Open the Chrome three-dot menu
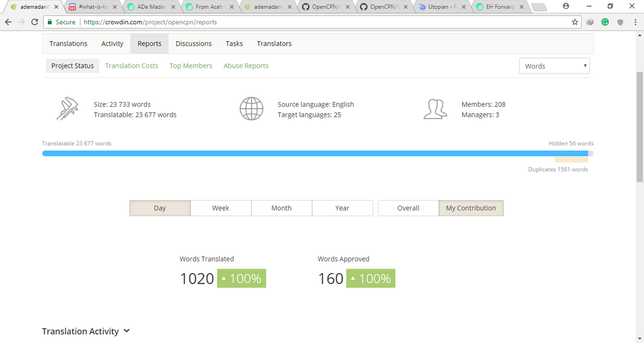644x343 pixels. 635,22
